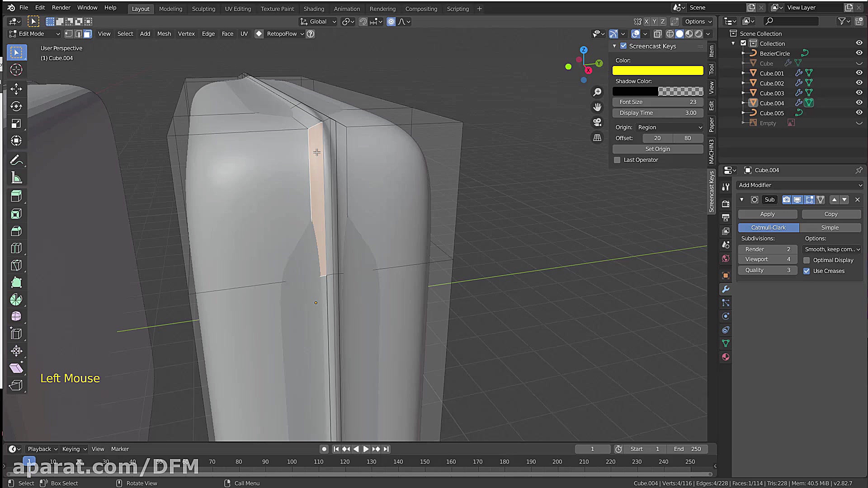
Task: Open the Mesh menu
Action: pyautogui.click(x=164, y=34)
